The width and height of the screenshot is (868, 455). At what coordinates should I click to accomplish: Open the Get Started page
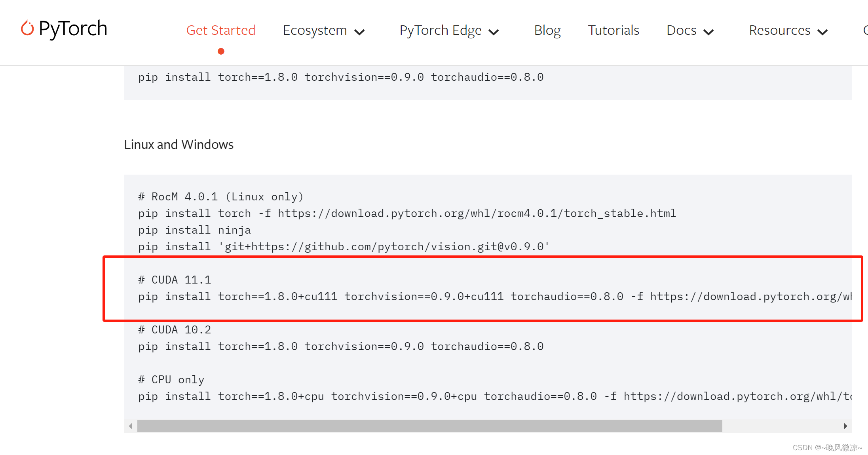pyautogui.click(x=221, y=30)
